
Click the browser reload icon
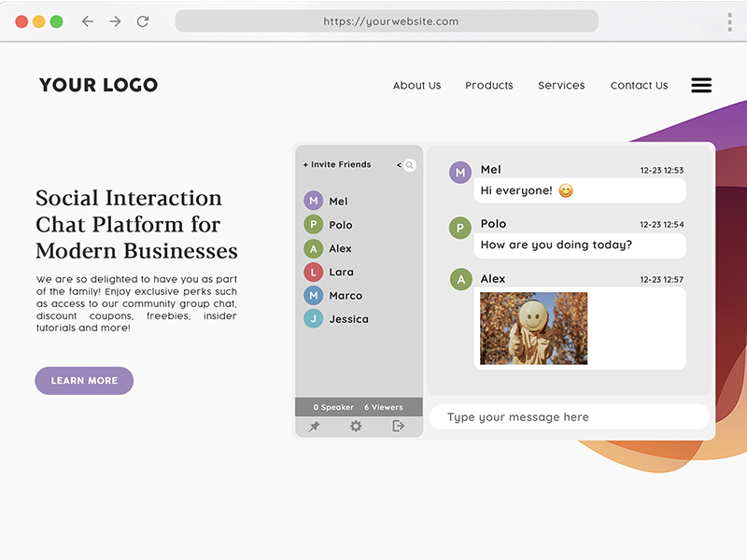coord(143,21)
